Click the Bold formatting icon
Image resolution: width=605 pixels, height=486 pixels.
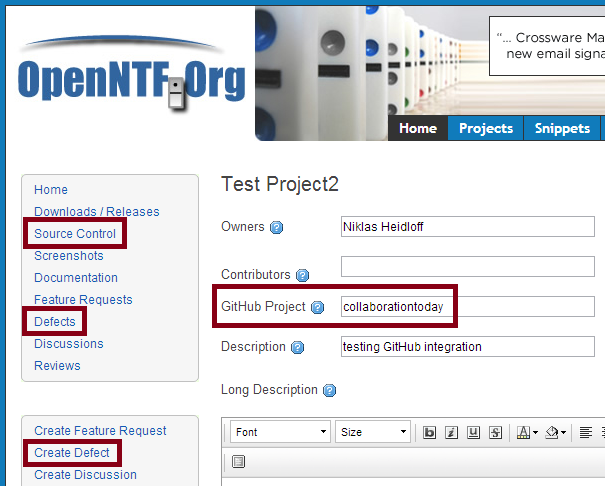[429, 432]
